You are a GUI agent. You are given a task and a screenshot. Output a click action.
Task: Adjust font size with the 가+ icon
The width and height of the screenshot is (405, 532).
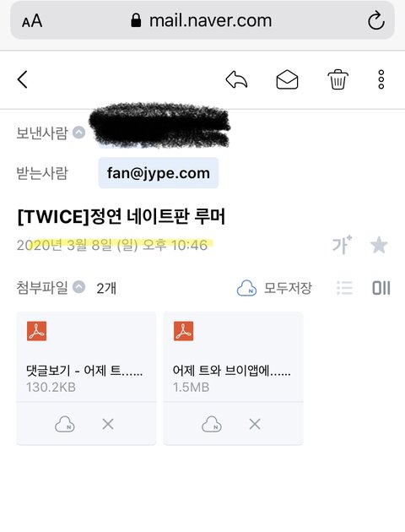pos(342,245)
